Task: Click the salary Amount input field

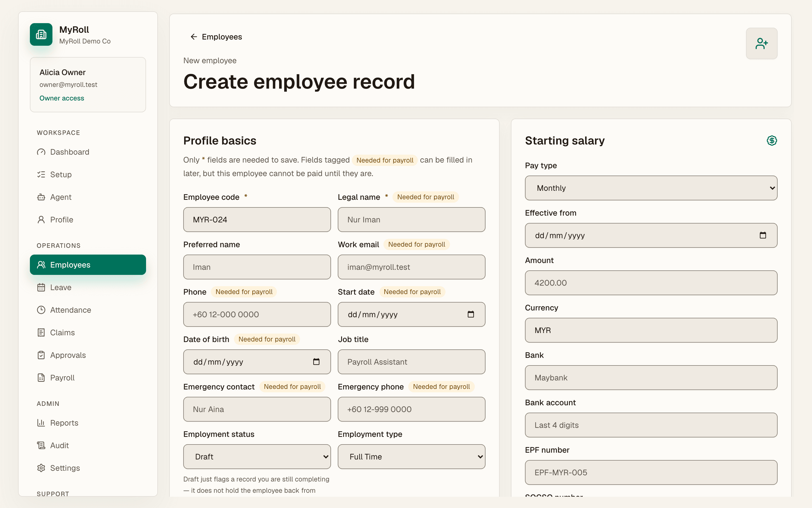Action: (651, 283)
